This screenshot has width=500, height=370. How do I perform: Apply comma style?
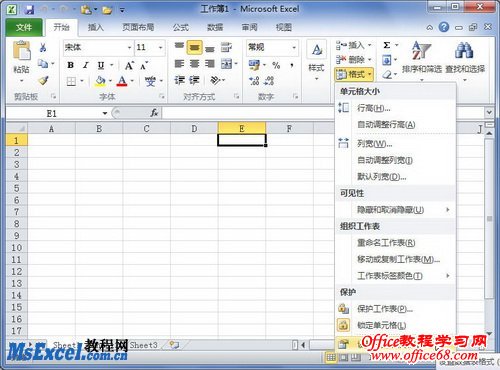pos(292,65)
